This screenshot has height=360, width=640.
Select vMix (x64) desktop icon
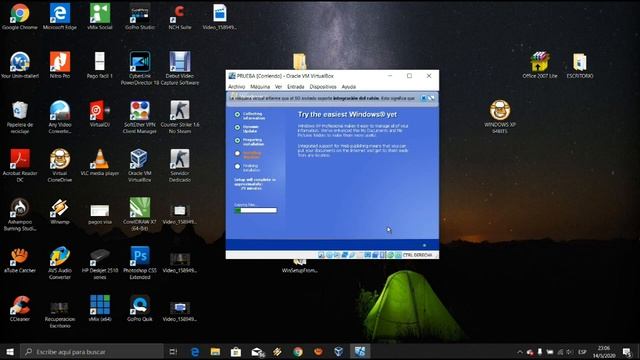coord(100,308)
